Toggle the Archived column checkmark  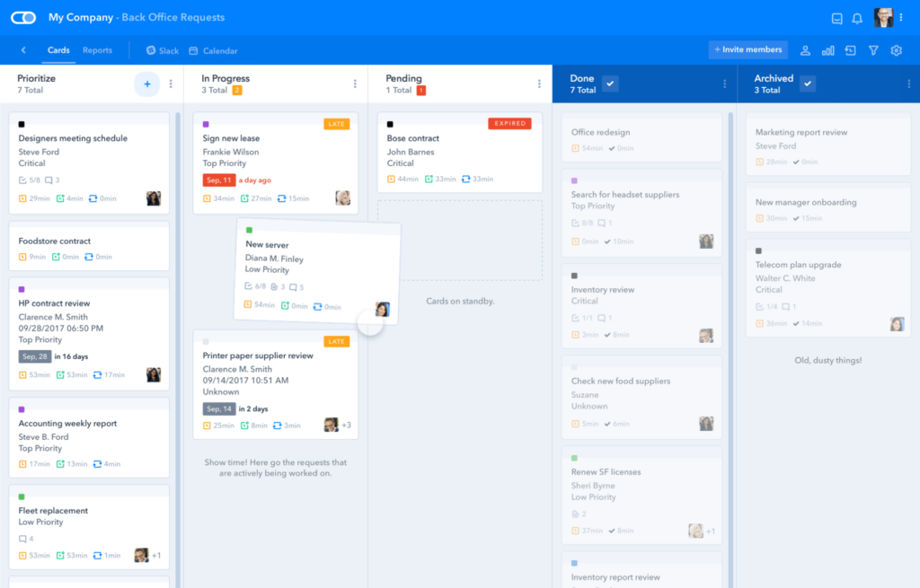pos(807,83)
